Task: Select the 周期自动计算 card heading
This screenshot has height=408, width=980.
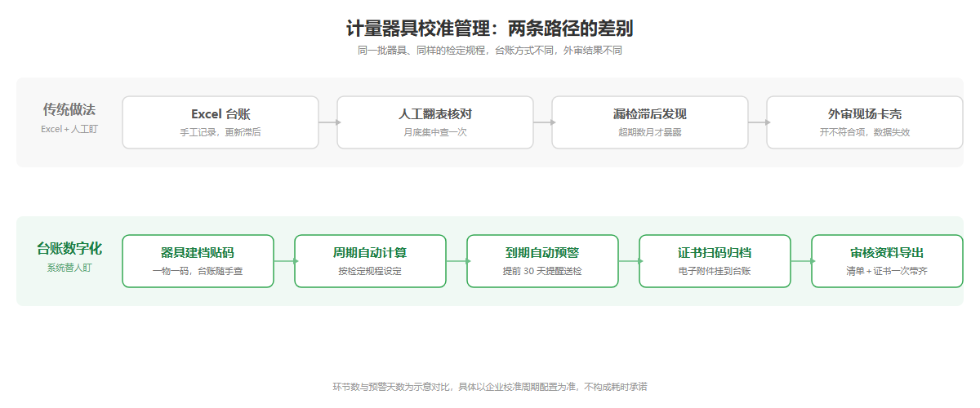Action: tap(370, 253)
